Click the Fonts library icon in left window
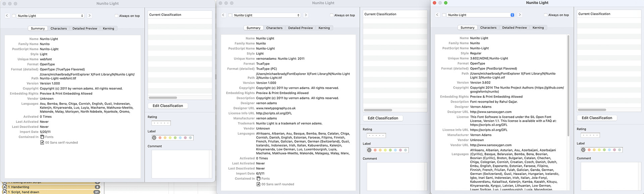The image size is (644, 194). [42, 137]
